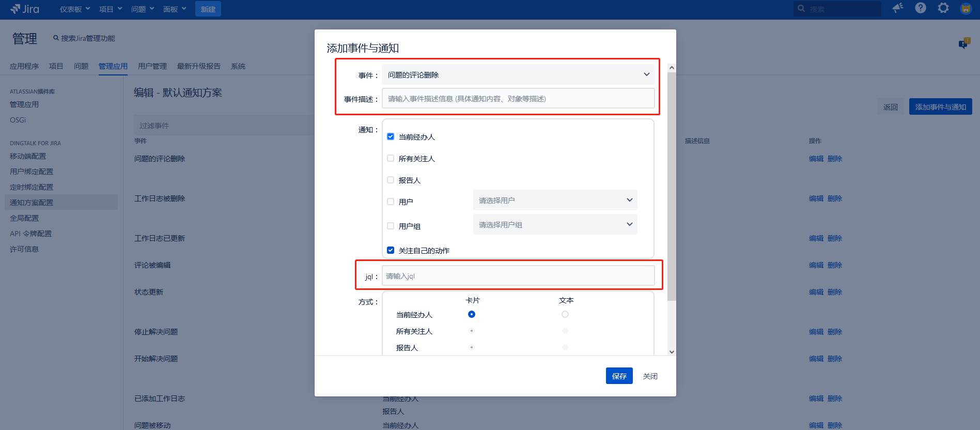The width and height of the screenshot is (980, 430).
Task: Open the 请选择用户 dropdown
Action: 555,200
